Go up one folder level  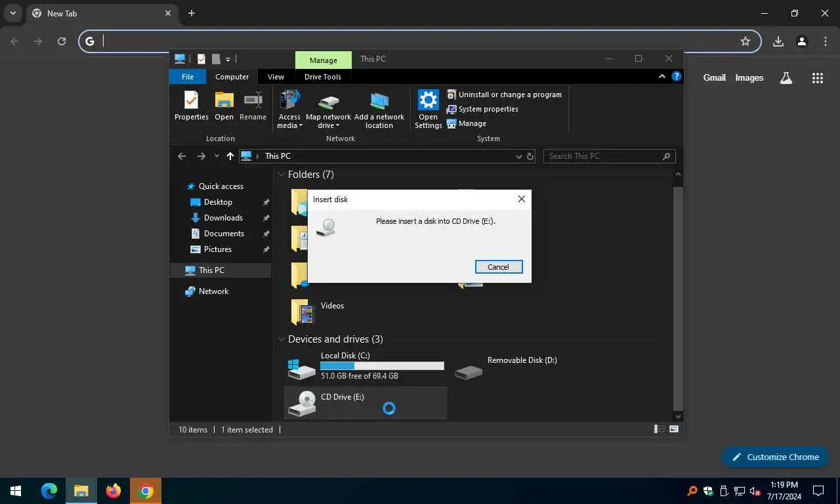230,156
